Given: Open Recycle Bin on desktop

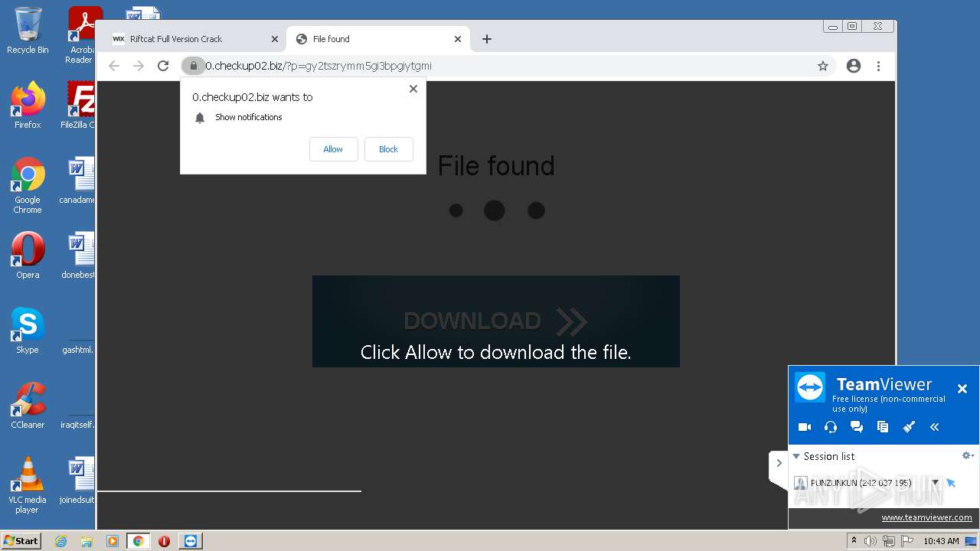Looking at the screenshot, I should [28, 31].
